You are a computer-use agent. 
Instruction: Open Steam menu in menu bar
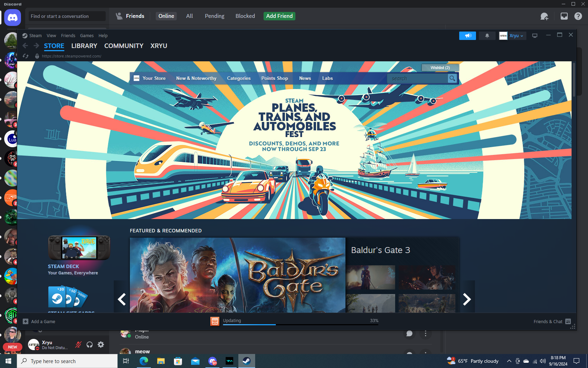tap(35, 36)
